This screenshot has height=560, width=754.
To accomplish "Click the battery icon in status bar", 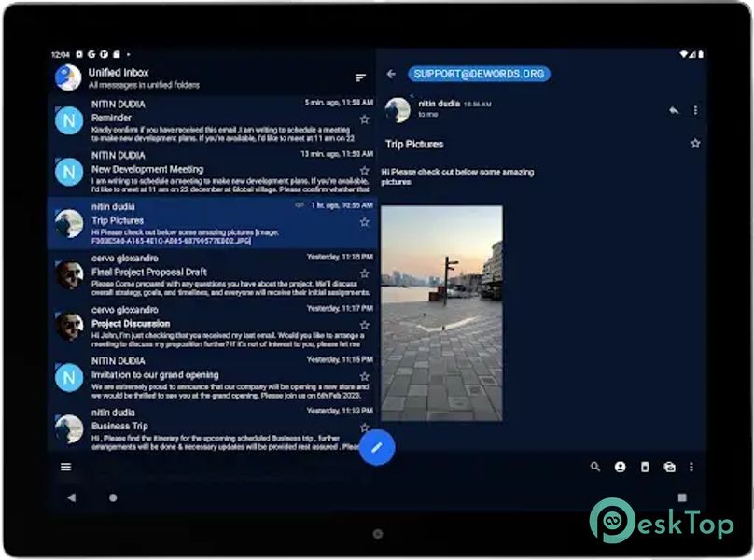I will click(701, 54).
